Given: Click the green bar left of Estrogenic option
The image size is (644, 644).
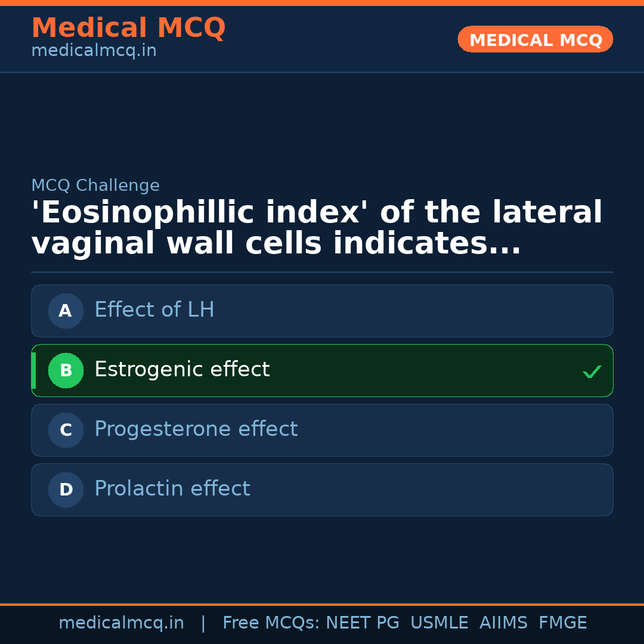Looking at the screenshot, I should tap(33, 370).
